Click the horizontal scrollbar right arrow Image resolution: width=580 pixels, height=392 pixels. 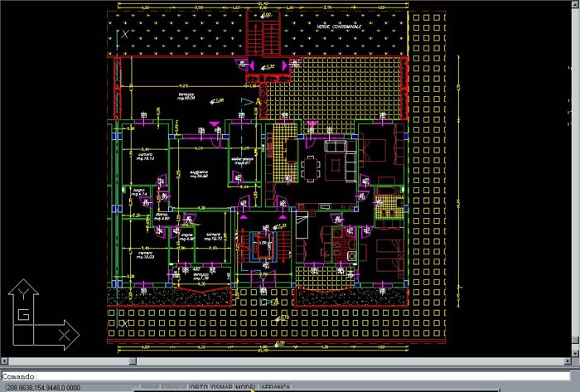click(574, 362)
